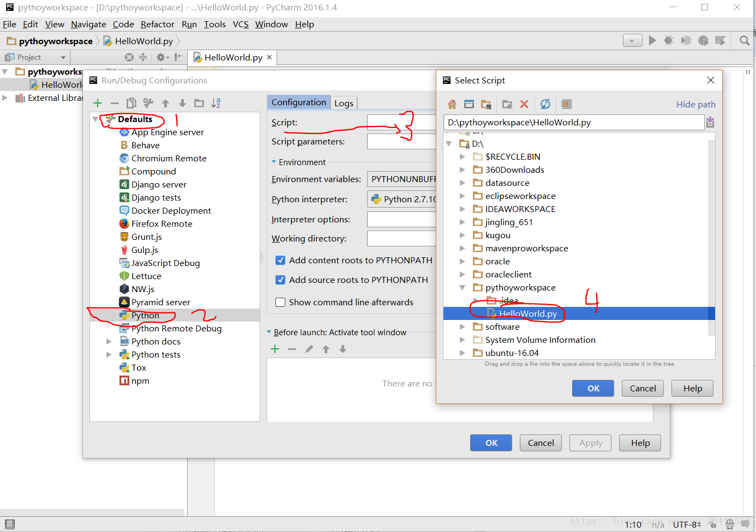This screenshot has width=756, height=532.
Task: Click the Home directory icon in Select Script
Action: point(452,104)
